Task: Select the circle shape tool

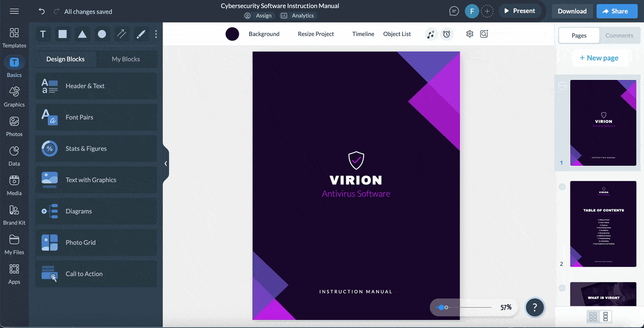Action: [102, 34]
